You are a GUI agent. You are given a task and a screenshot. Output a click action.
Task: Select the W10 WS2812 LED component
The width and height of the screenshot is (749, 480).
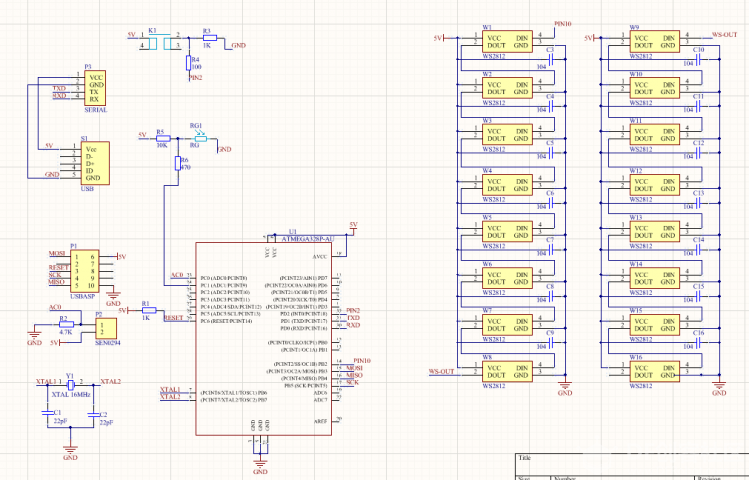pyautogui.click(x=654, y=88)
